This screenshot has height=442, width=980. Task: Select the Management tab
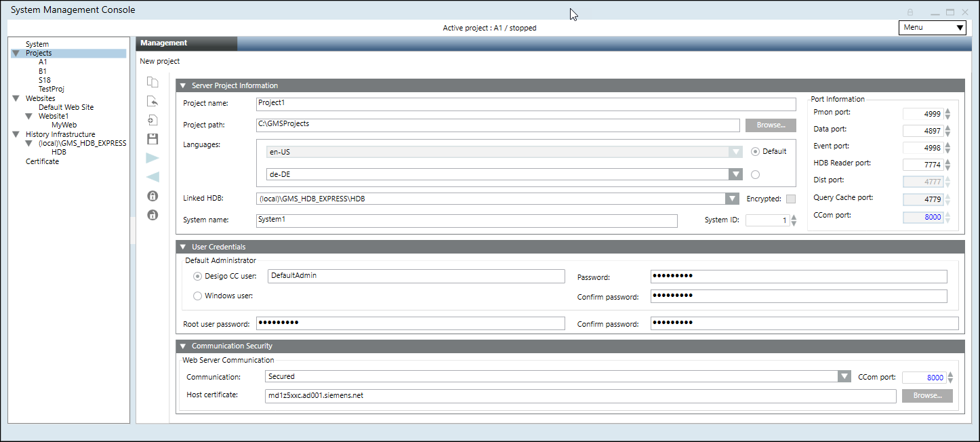tap(164, 43)
